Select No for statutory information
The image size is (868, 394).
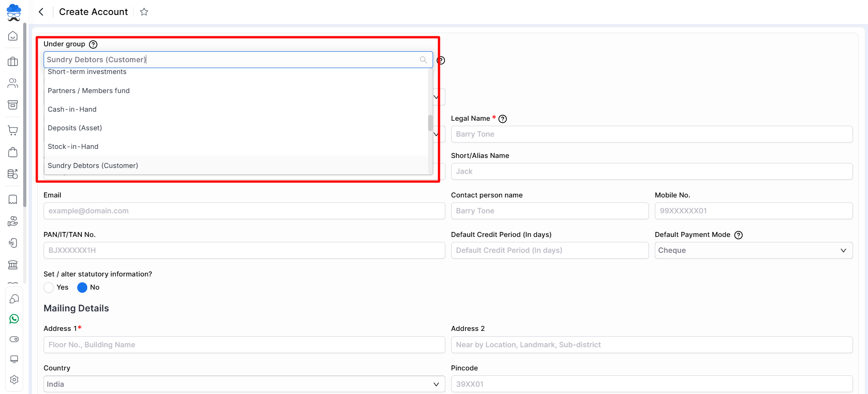tap(82, 287)
